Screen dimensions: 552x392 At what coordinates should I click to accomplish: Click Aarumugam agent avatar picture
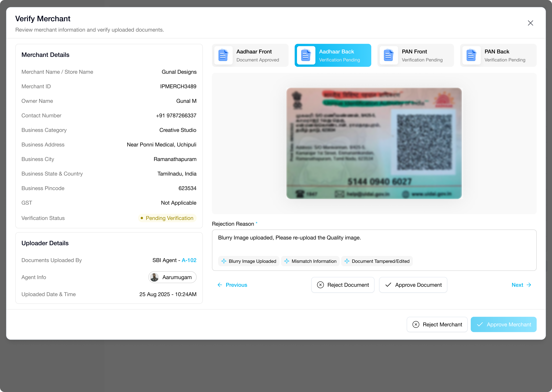pyautogui.click(x=154, y=277)
